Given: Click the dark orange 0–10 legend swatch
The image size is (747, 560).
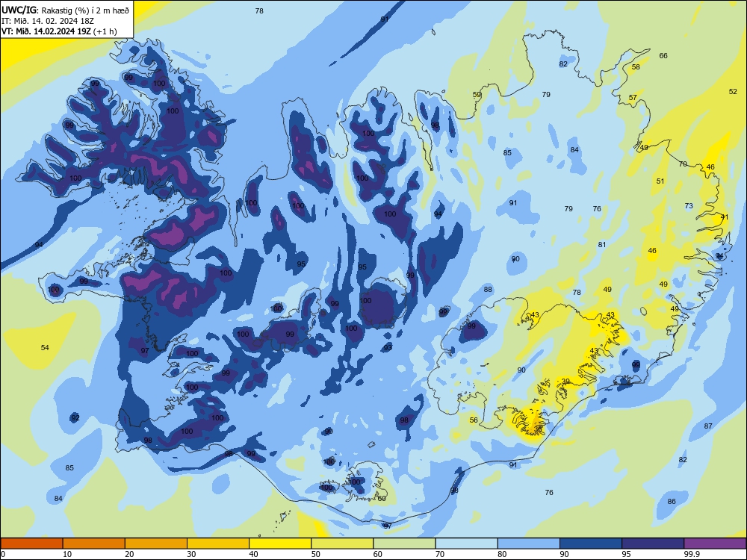Looking at the screenshot, I should pyautogui.click(x=31, y=544).
